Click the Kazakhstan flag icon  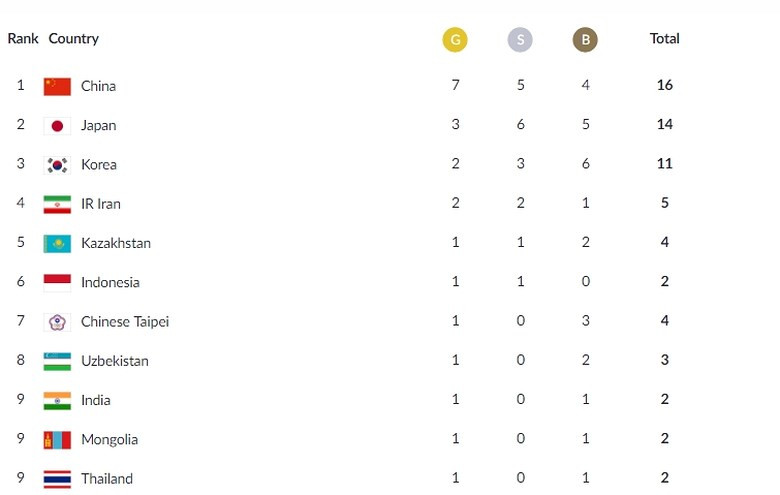pyautogui.click(x=57, y=243)
